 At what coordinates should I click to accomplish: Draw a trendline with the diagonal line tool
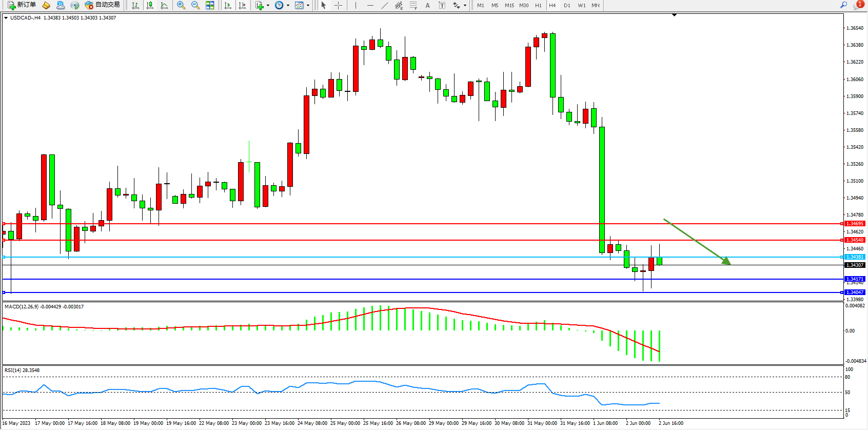pos(385,5)
